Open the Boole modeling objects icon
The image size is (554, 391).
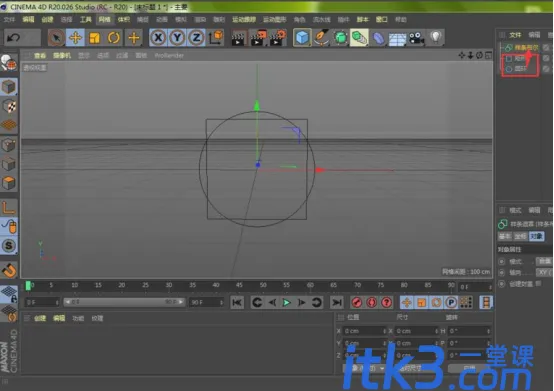tap(359, 37)
